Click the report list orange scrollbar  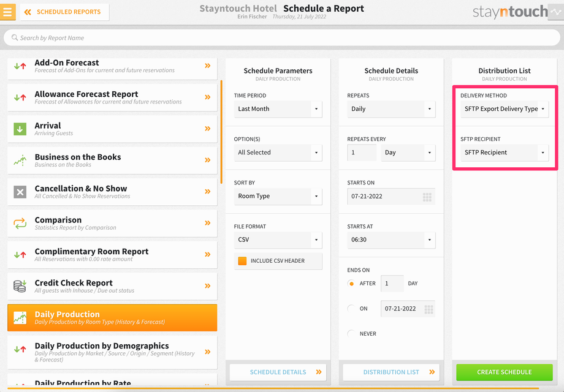pos(221,132)
